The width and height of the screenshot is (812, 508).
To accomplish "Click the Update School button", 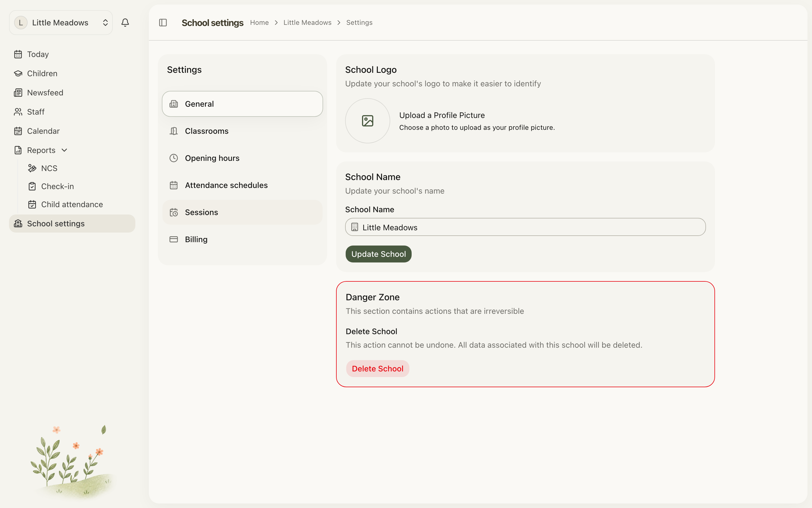I will pyautogui.click(x=378, y=254).
